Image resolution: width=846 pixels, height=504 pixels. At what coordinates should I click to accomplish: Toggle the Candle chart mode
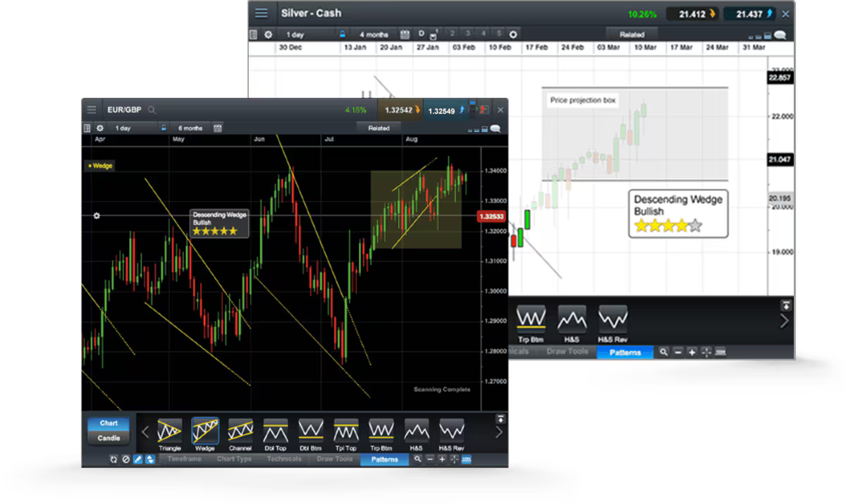(x=109, y=438)
